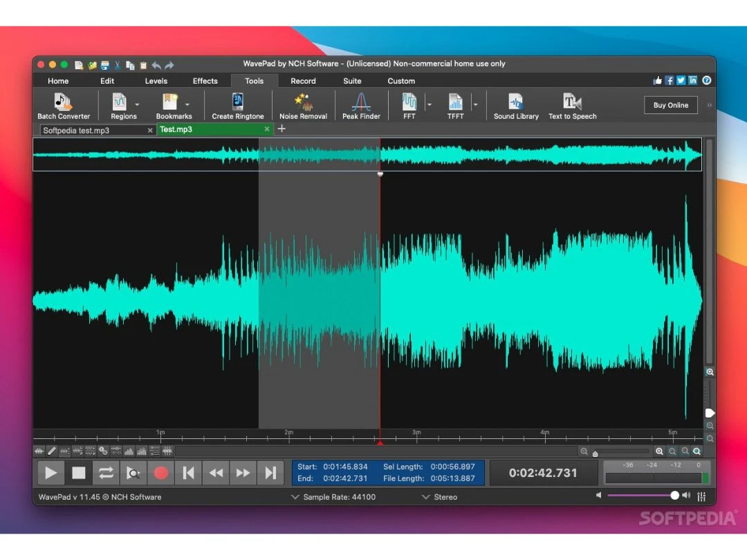Expand the toolbar overflow chevron
The width and height of the screenshot is (747, 560).
click(x=710, y=105)
